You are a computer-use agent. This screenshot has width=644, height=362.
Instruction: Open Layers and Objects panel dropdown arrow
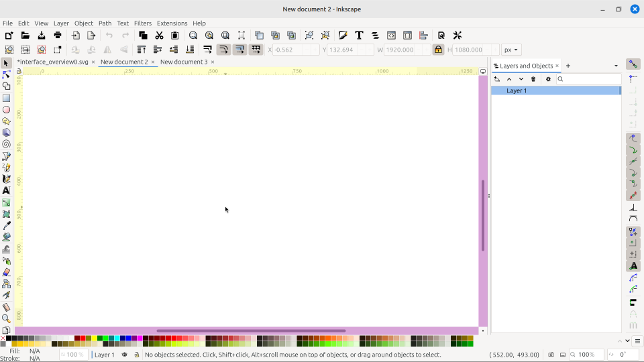point(616,66)
